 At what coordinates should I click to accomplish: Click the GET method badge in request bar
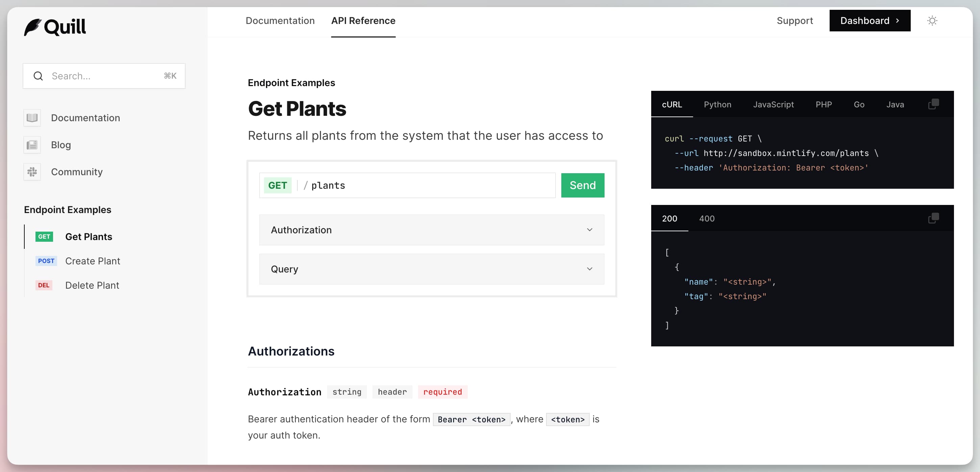pyautogui.click(x=277, y=185)
